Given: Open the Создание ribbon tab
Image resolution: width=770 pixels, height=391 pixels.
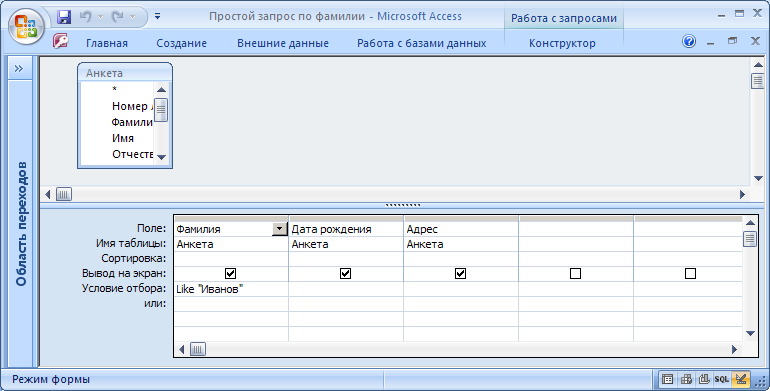Looking at the screenshot, I should pos(182,43).
